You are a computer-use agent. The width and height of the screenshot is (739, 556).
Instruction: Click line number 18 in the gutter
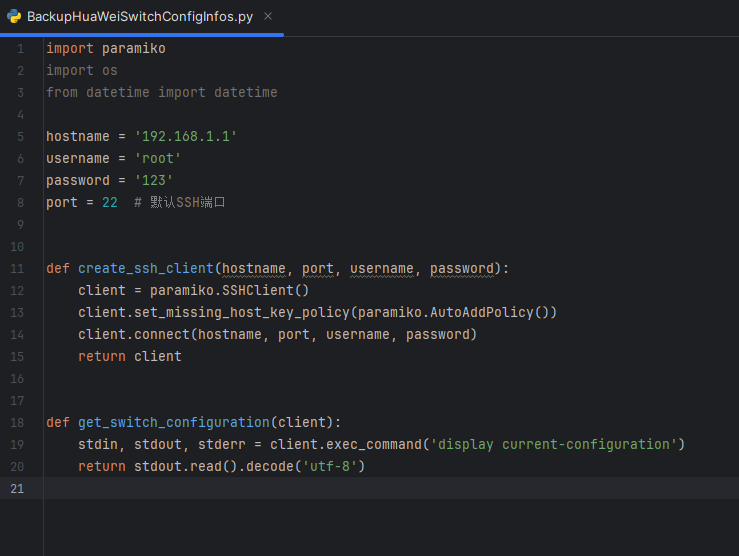coord(17,423)
